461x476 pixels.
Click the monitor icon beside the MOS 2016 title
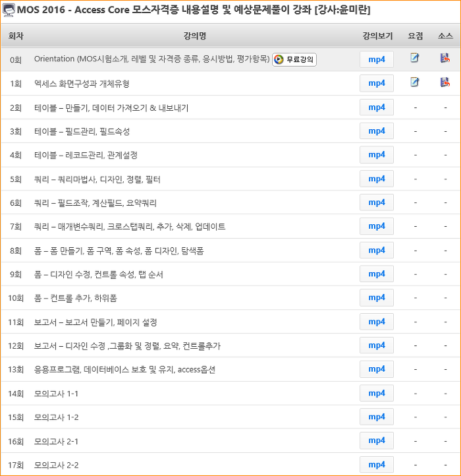(9, 10)
